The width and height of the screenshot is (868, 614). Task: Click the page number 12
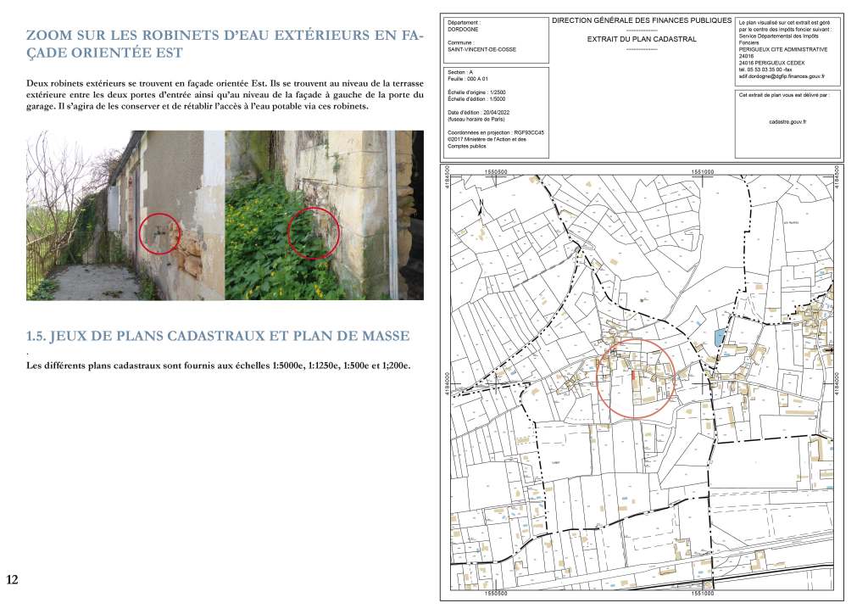[x=13, y=580]
